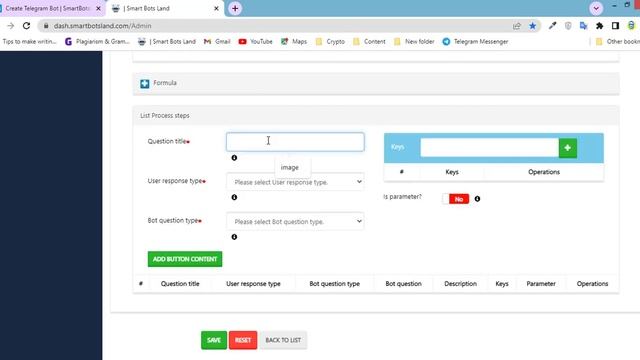640x360 pixels.
Task: Click the Parameter column header
Action: click(x=541, y=284)
